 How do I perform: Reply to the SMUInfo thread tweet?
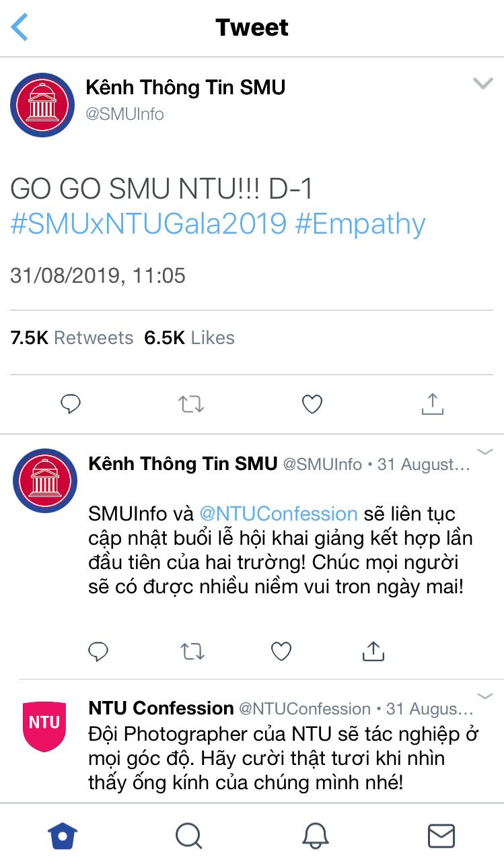[x=98, y=651]
